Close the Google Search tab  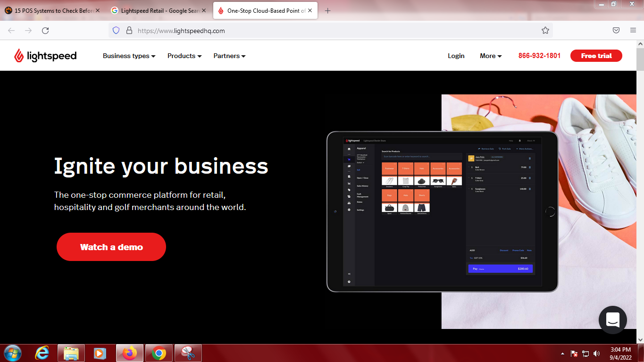pyautogui.click(x=203, y=10)
